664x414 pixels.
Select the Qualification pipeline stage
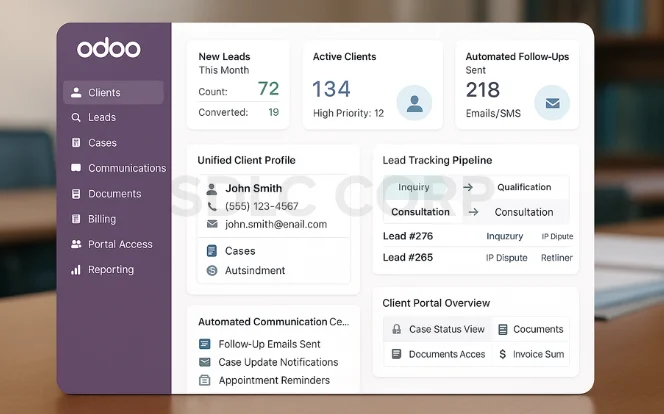tap(524, 187)
